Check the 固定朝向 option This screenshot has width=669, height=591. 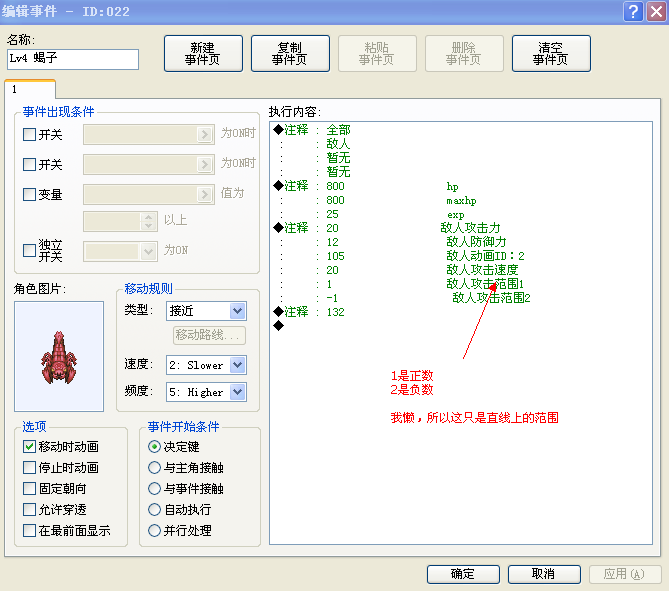[x=29, y=489]
